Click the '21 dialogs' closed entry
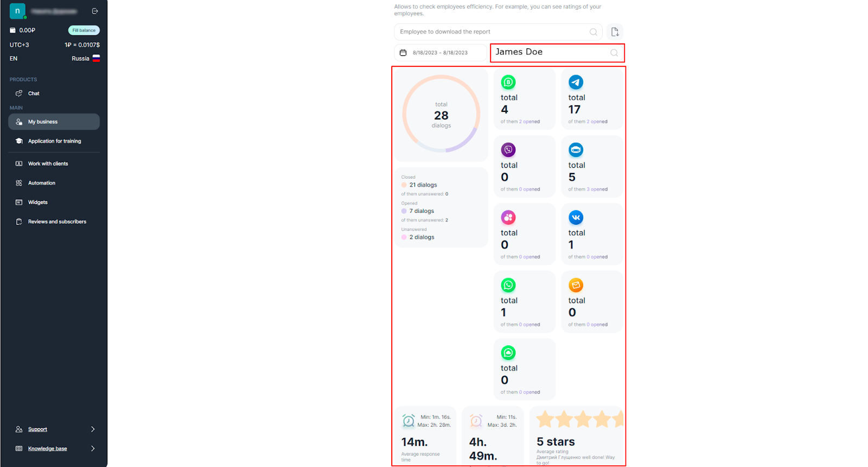This screenshot has width=868, height=467. pyautogui.click(x=423, y=185)
